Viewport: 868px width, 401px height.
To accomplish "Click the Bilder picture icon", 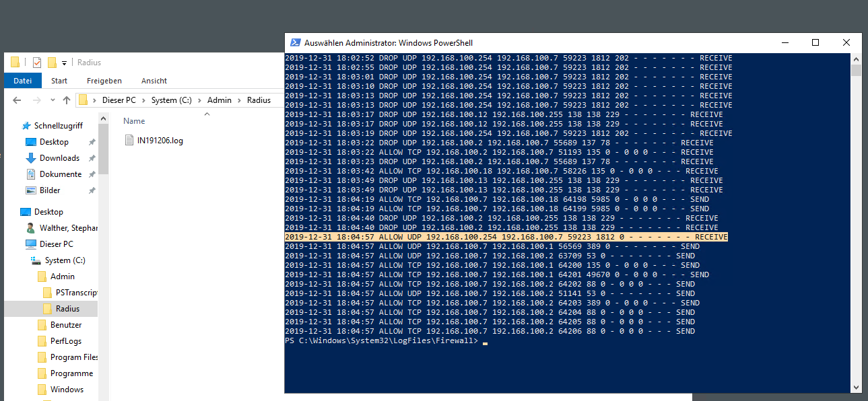I will click(x=30, y=190).
